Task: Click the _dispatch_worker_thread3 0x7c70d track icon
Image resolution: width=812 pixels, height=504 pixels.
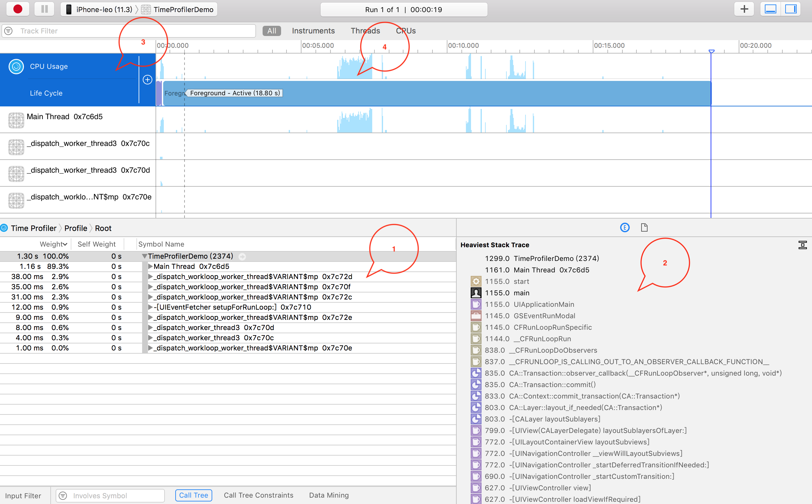Action: coord(16,174)
